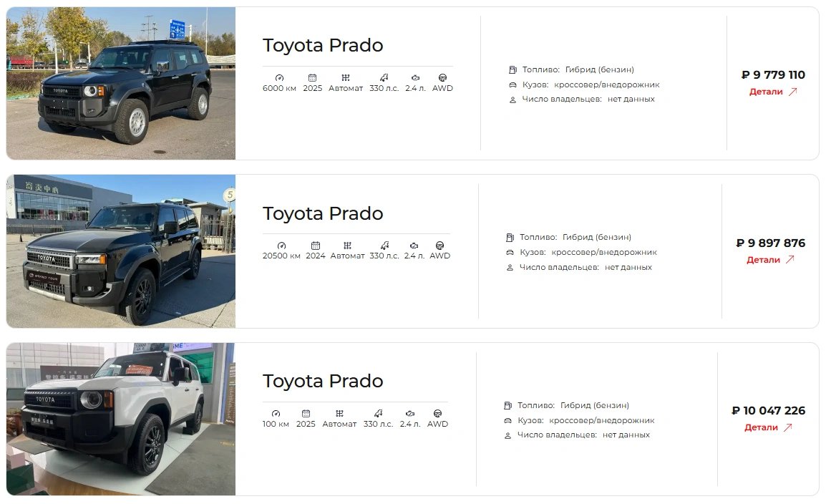The height and width of the screenshot is (504, 826).
Task: Click the gearbox icon above Автомат in first listing
Action: click(346, 78)
